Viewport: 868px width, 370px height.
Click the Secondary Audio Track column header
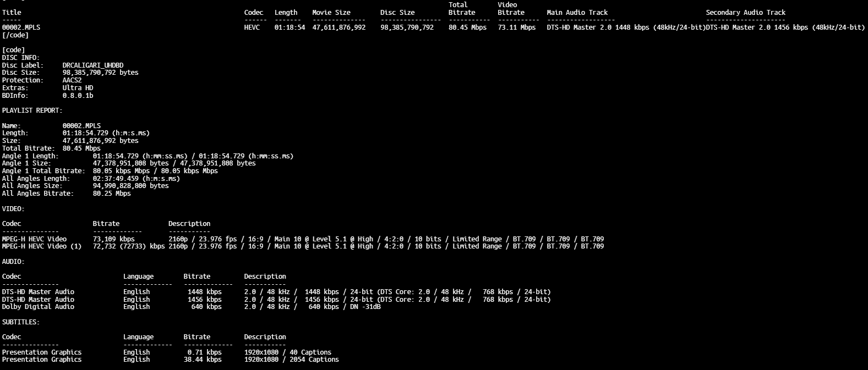click(746, 13)
